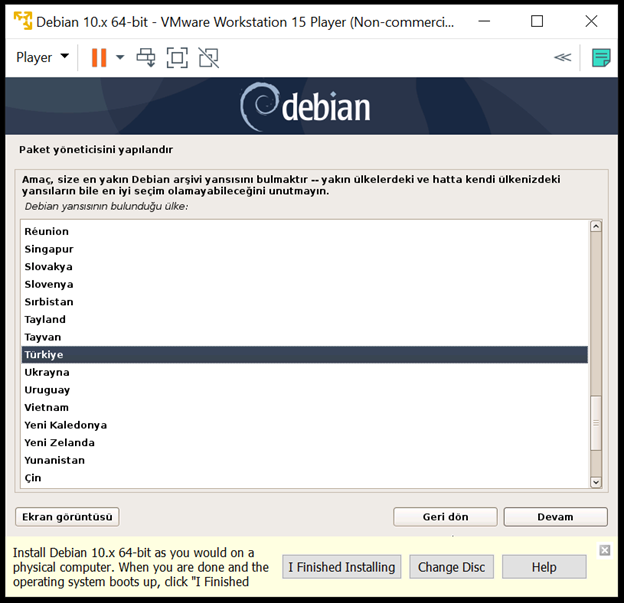The height and width of the screenshot is (603, 624).
Task: Select Ukrayna in the country list
Action: pyautogui.click(x=47, y=372)
